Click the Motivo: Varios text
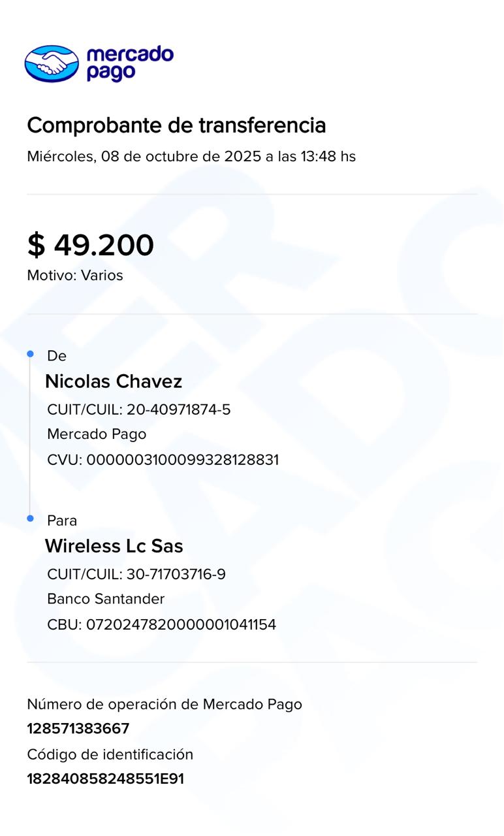This screenshot has width=504, height=836. pyautogui.click(x=75, y=276)
